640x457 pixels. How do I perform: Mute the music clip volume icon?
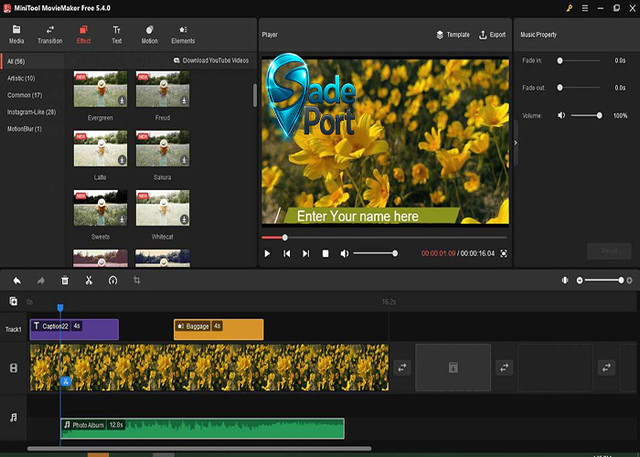click(x=562, y=115)
